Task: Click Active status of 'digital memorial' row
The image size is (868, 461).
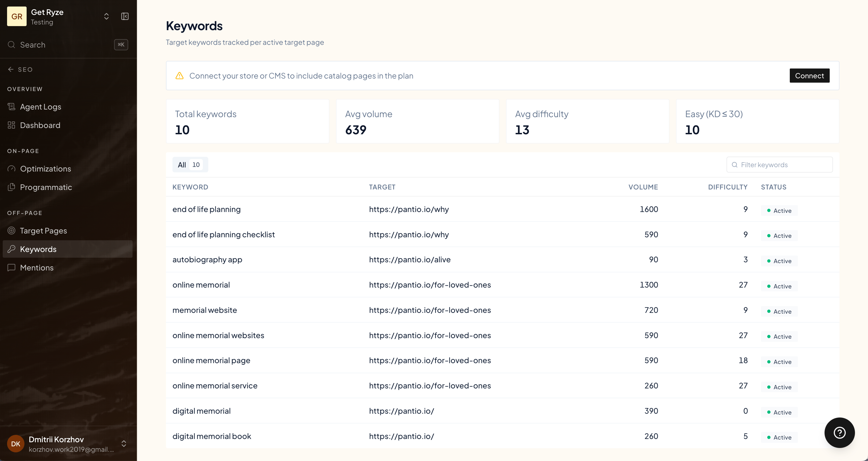Action: [779, 412]
